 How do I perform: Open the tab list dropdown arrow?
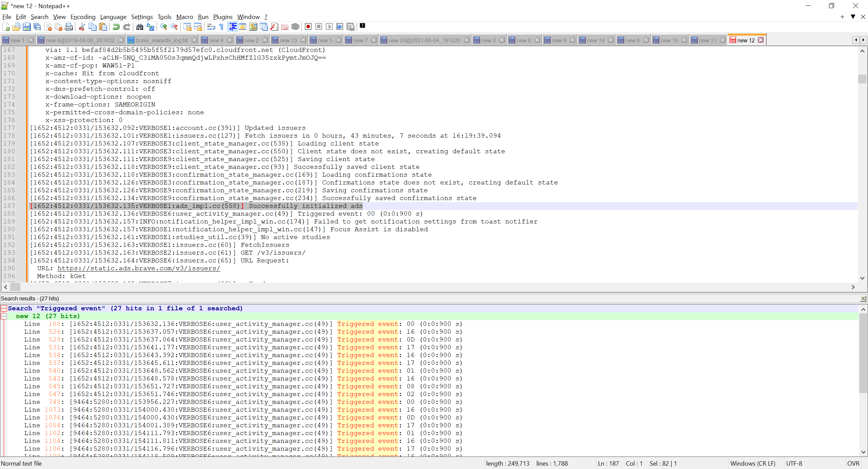point(853,17)
